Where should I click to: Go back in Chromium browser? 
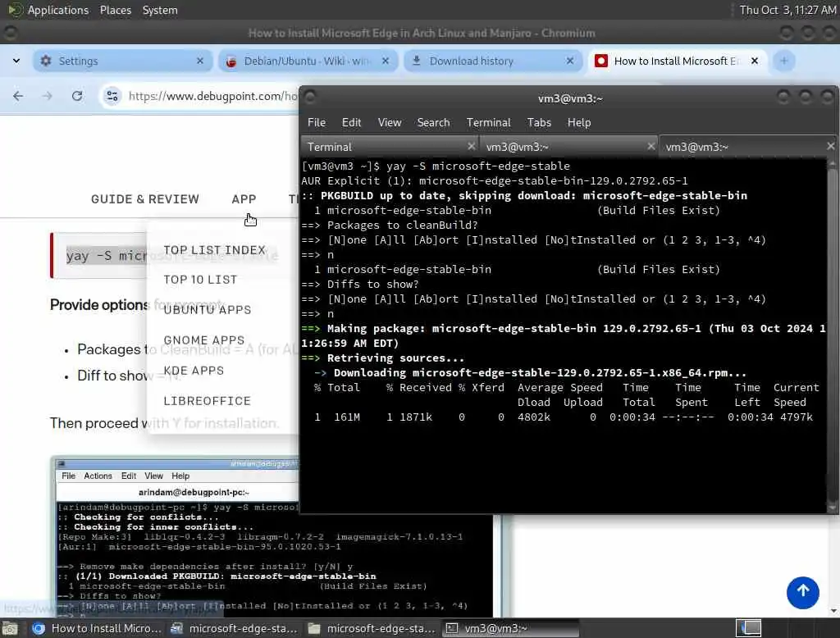(18, 96)
